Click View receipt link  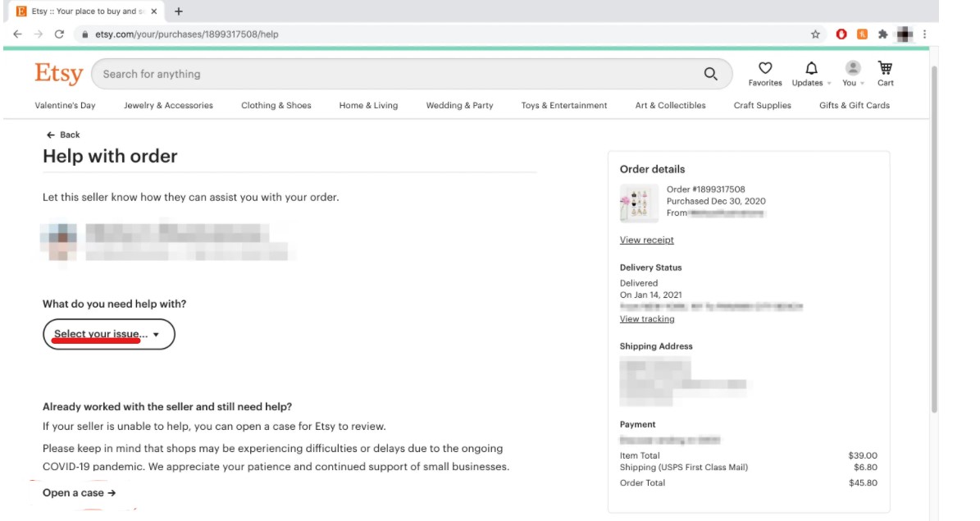coord(647,240)
